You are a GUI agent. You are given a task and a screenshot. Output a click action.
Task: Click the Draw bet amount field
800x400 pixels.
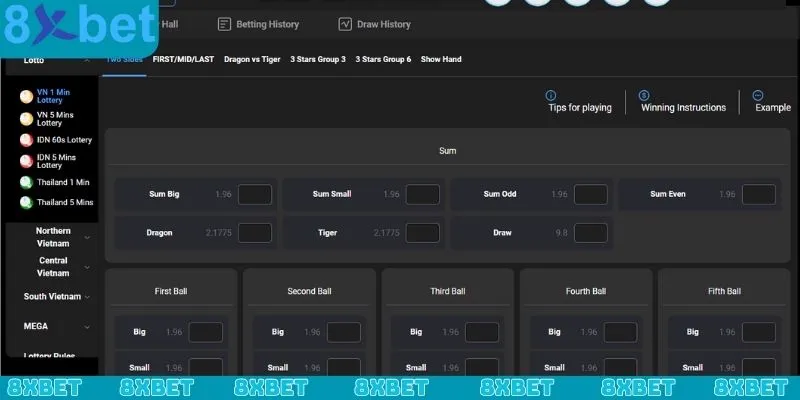pos(591,232)
